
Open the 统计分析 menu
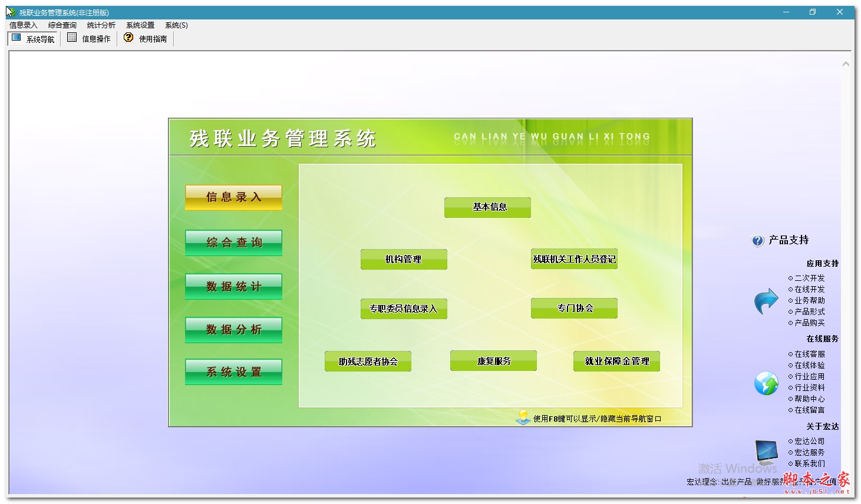[x=100, y=25]
